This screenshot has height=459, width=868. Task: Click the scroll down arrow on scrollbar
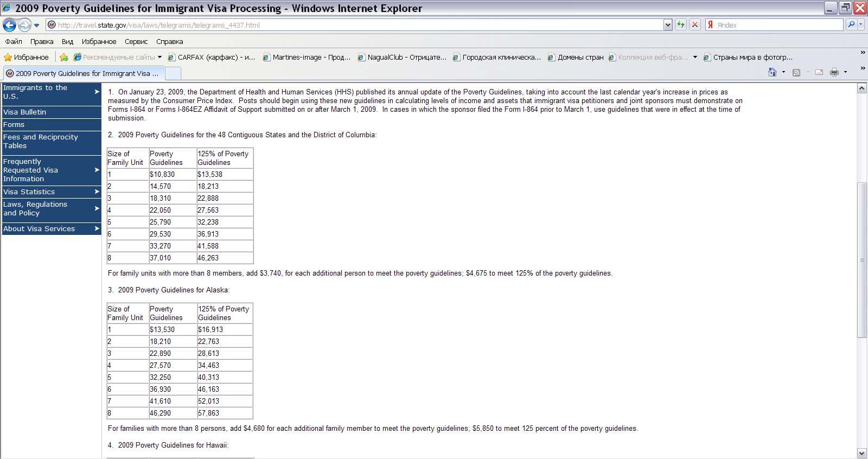(x=861, y=453)
